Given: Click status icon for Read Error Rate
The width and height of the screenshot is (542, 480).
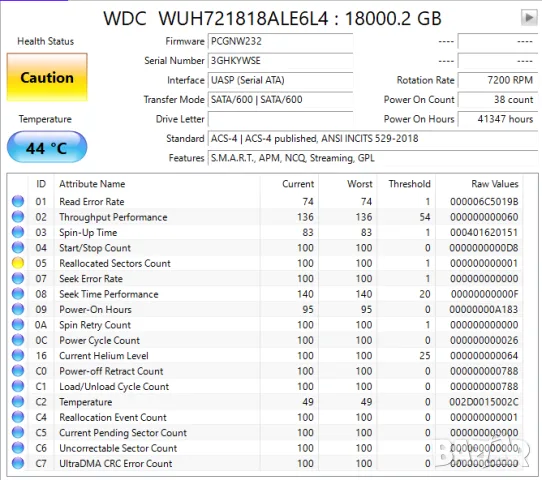Looking at the screenshot, I should pos(18,201).
